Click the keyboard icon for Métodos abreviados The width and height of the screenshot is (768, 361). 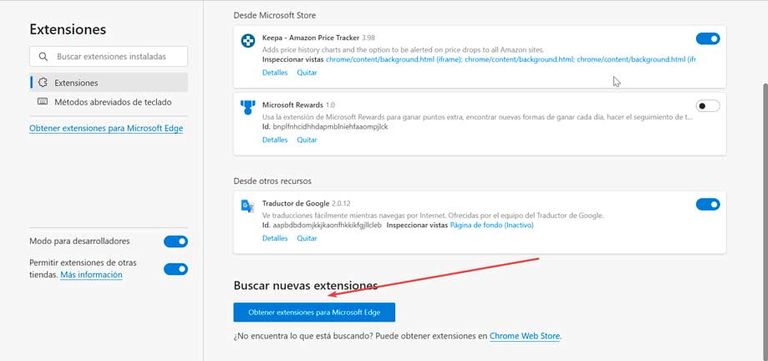43,102
